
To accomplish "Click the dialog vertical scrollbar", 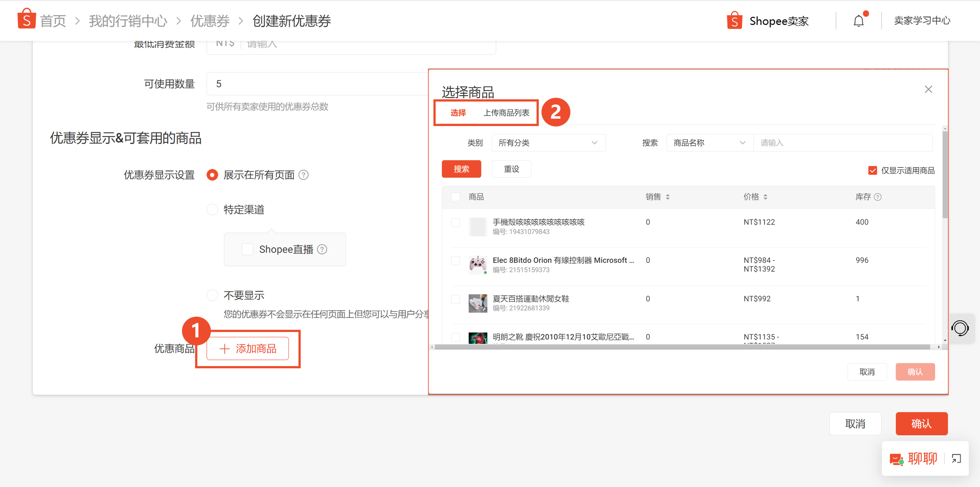I will (x=945, y=174).
